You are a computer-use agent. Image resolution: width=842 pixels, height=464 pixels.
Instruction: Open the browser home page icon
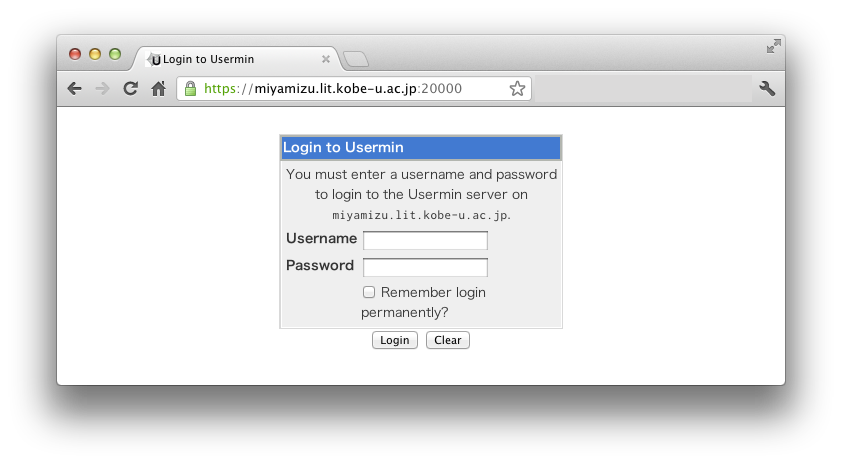pyautogui.click(x=158, y=89)
